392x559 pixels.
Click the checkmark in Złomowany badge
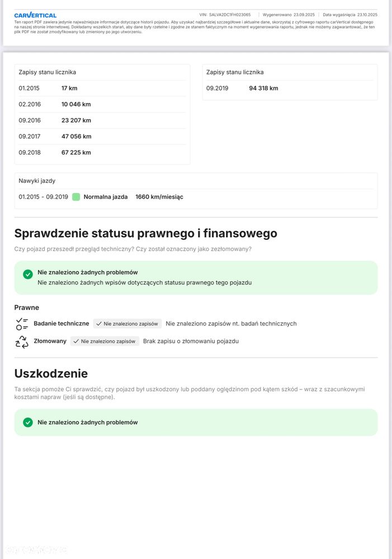(76, 341)
